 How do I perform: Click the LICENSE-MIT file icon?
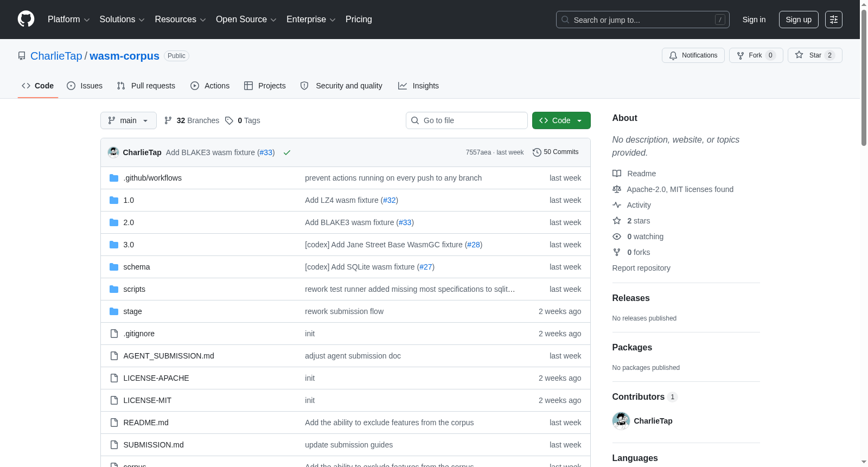[114, 400]
